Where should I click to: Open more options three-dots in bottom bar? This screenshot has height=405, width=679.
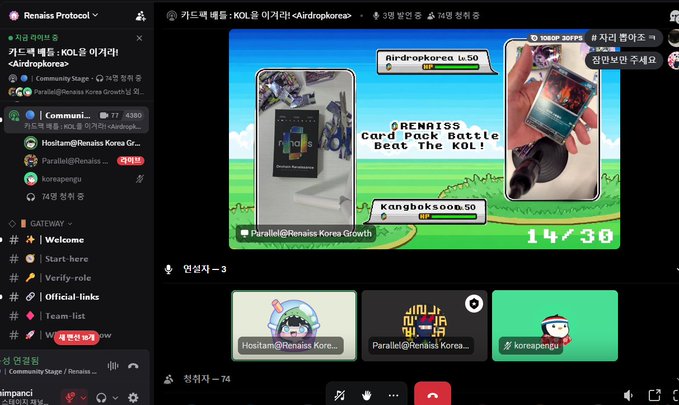pyautogui.click(x=393, y=395)
